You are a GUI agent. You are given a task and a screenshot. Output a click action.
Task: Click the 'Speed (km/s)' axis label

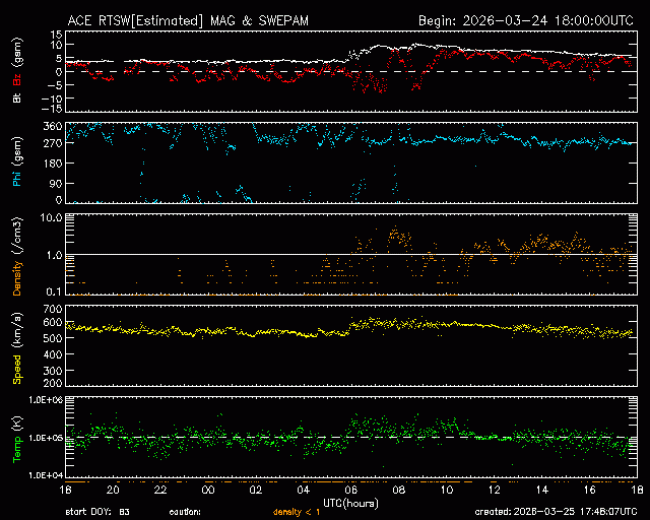(x=17, y=348)
